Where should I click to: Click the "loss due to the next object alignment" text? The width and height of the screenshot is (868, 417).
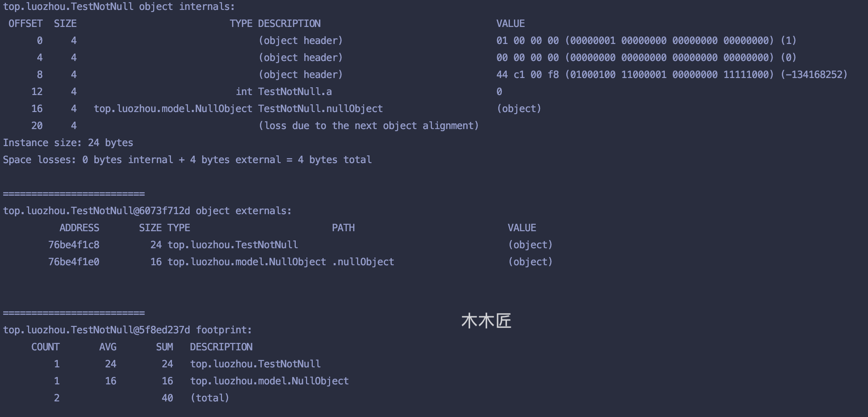(x=368, y=126)
